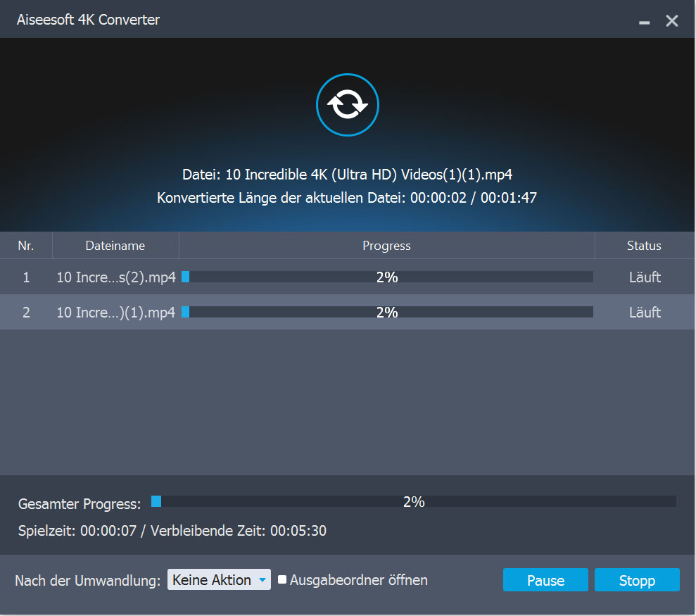Click the circular converting refresh icon
Image resolution: width=696 pixels, height=616 pixels.
347,105
